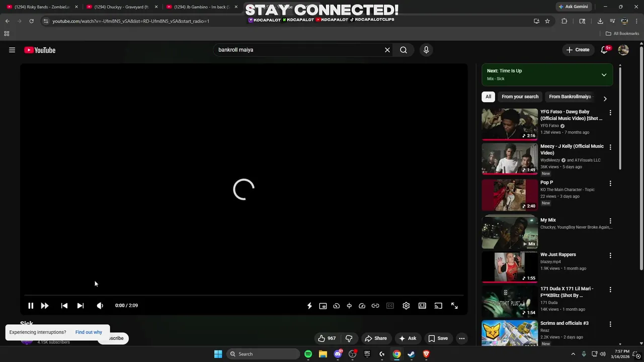Click the center-marker player control icon
644x362 pixels.
[x=349, y=306]
